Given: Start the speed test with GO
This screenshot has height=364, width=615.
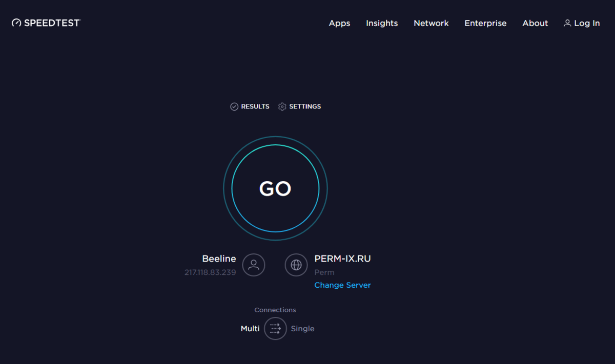Looking at the screenshot, I should coord(275,188).
